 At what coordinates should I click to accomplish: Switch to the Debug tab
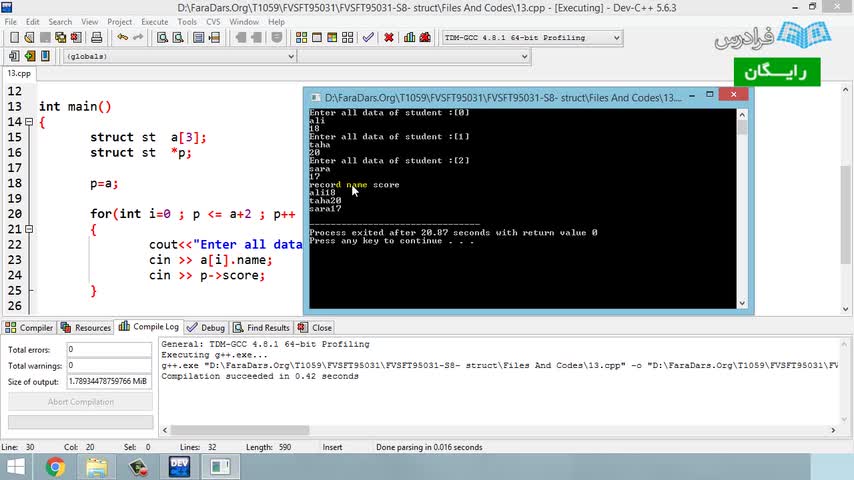click(206, 327)
